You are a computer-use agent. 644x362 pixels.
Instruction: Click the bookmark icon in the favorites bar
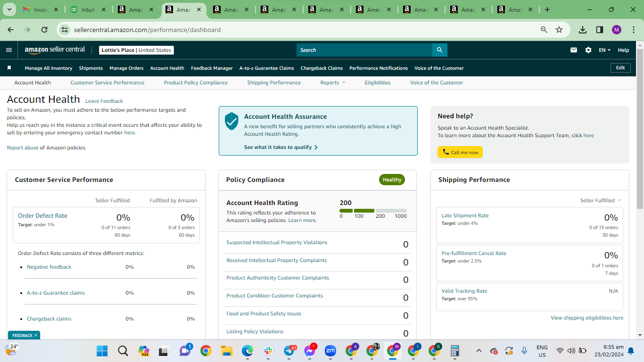(x=9, y=68)
